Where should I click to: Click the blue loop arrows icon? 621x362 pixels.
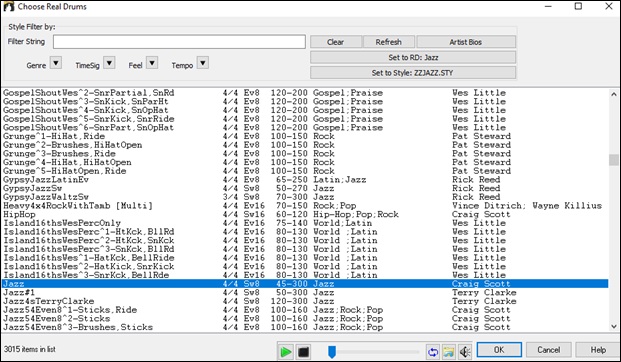pyautogui.click(x=433, y=351)
